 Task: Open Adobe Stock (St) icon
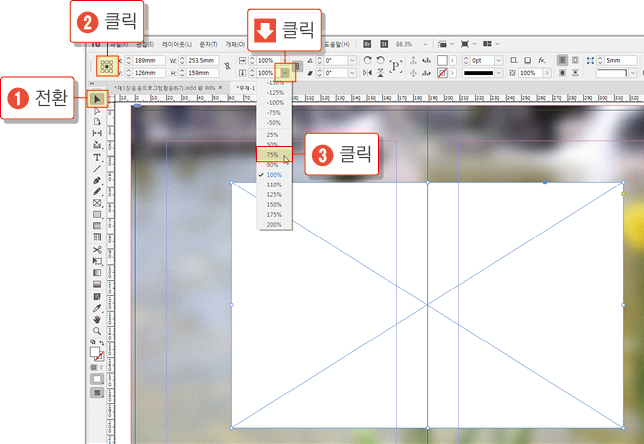pos(384,44)
